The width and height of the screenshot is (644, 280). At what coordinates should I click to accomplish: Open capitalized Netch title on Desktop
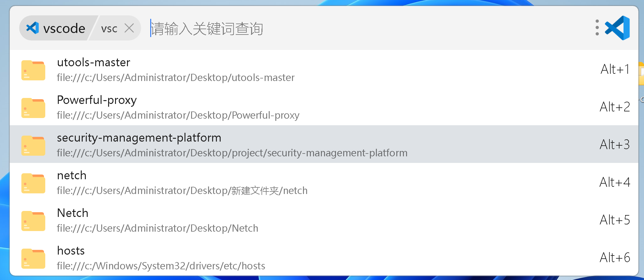73,213
